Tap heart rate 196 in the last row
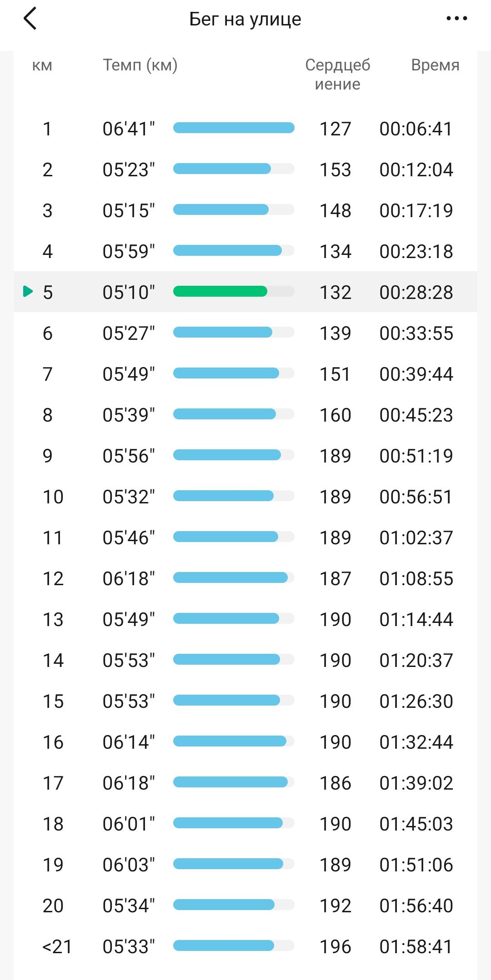 pos(336,946)
